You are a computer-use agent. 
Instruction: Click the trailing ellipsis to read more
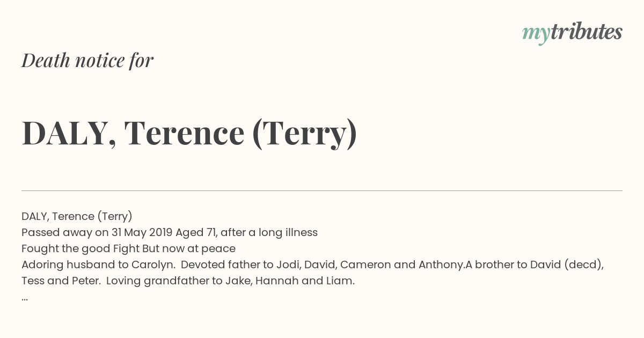coord(25,298)
